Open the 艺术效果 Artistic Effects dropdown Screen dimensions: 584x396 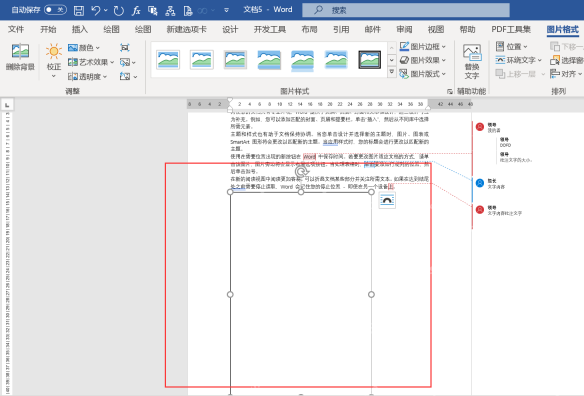[x=112, y=62]
